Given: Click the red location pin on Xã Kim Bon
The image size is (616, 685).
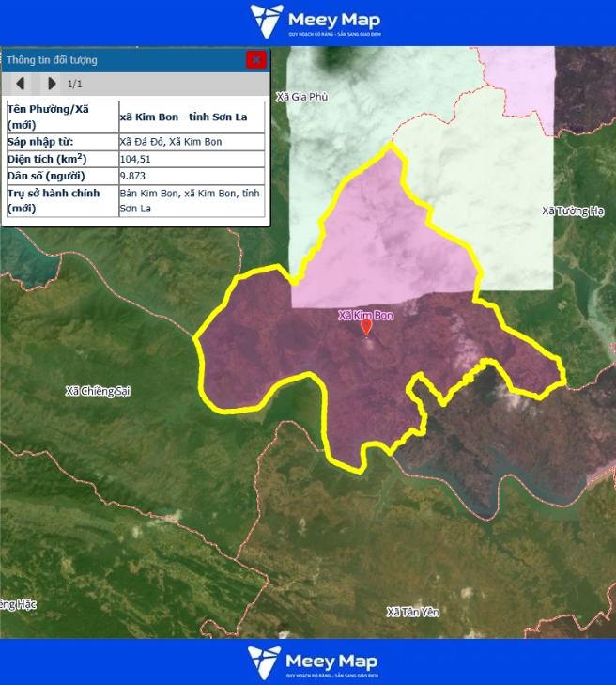Looking at the screenshot, I should [366, 328].
